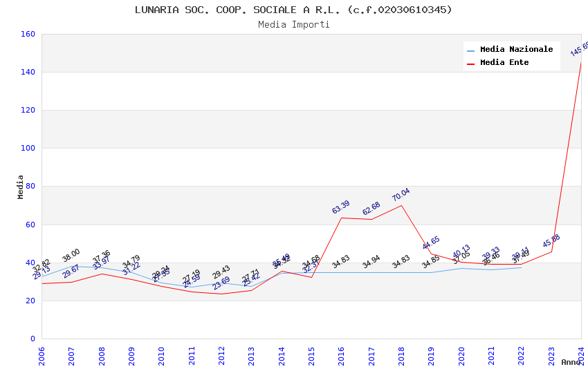The image size is (588, 380).
Task: Click the 2021 year label
Action: [x=491, y=356]
